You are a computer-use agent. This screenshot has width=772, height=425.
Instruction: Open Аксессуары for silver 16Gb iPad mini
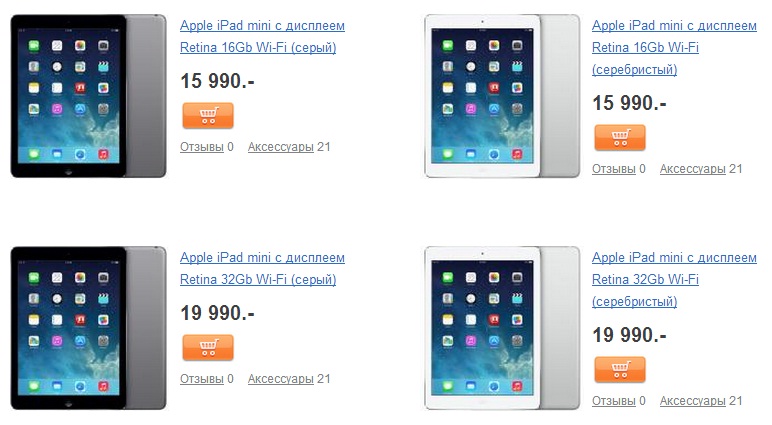[x=693, y=169]
